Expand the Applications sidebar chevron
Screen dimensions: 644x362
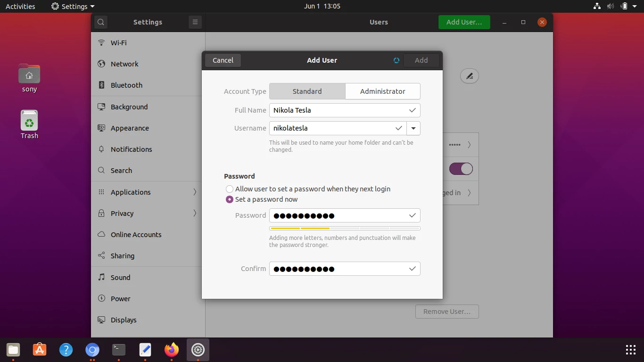coord(195,192)
